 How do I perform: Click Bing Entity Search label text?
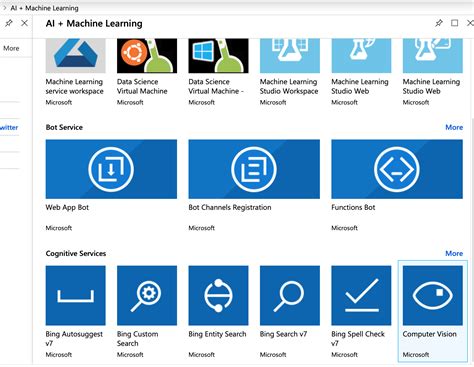tap(217, 334)
